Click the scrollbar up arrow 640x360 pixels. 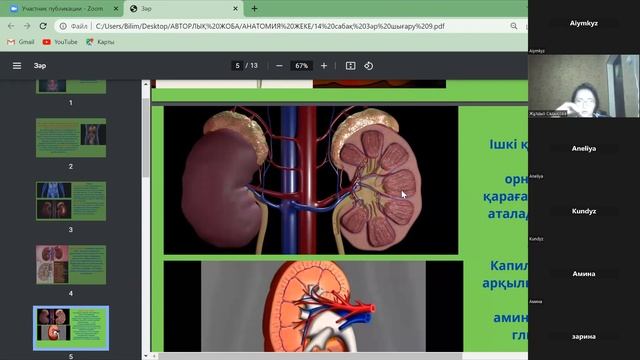(x=146, y=84)
